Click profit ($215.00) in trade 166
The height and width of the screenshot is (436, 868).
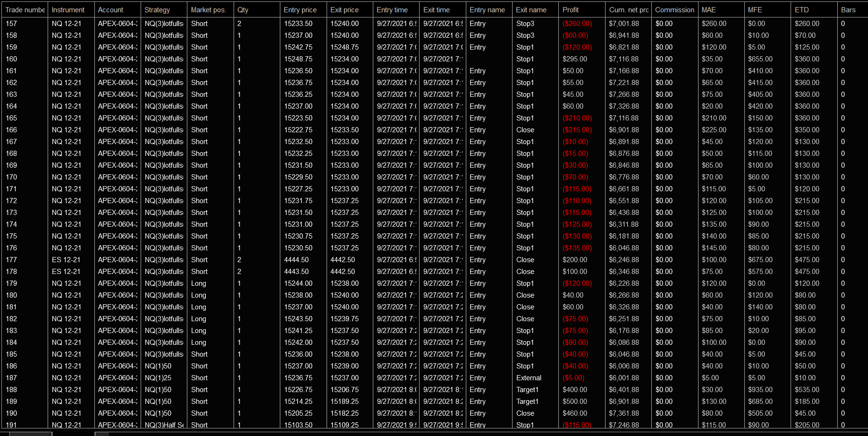coord(577,130)
